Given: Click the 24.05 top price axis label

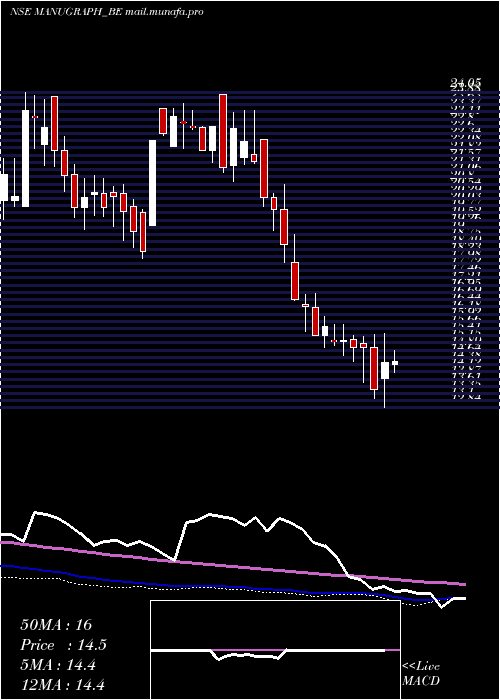Looking at the screenshot, I should 466,82.
